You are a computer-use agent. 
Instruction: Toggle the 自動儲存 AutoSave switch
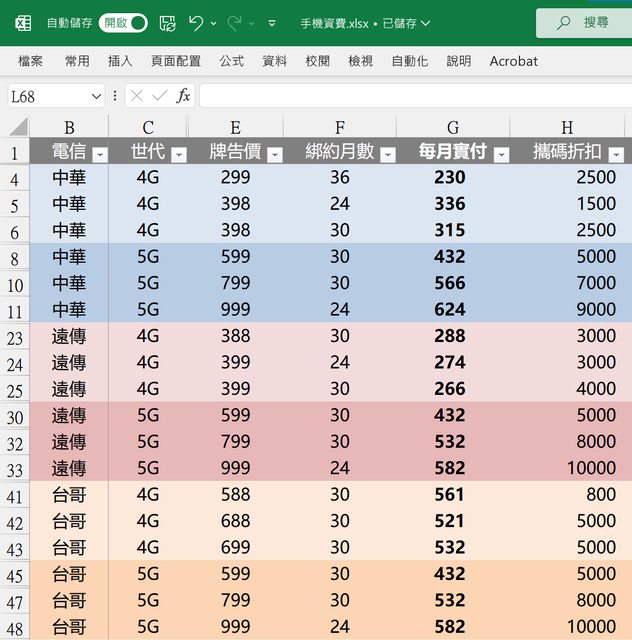point(123,22)
